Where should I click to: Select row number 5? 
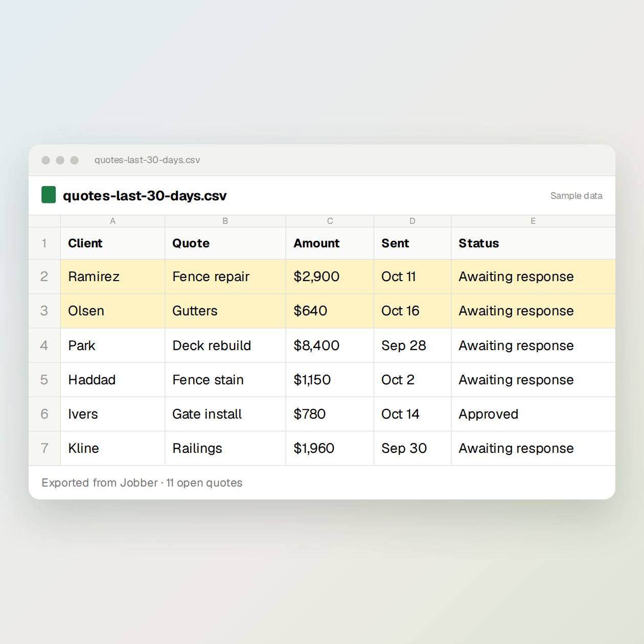44,380
